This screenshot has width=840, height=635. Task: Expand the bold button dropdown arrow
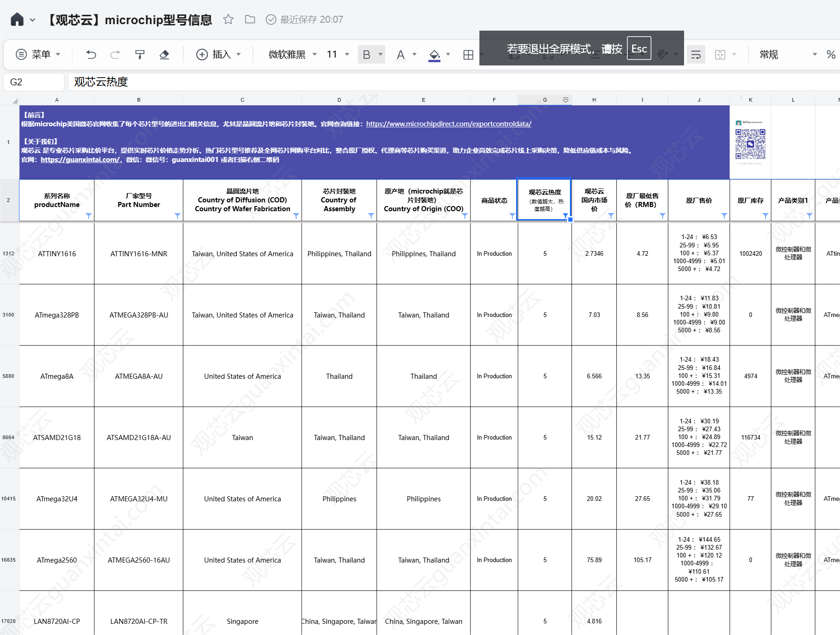pos(381,54)
